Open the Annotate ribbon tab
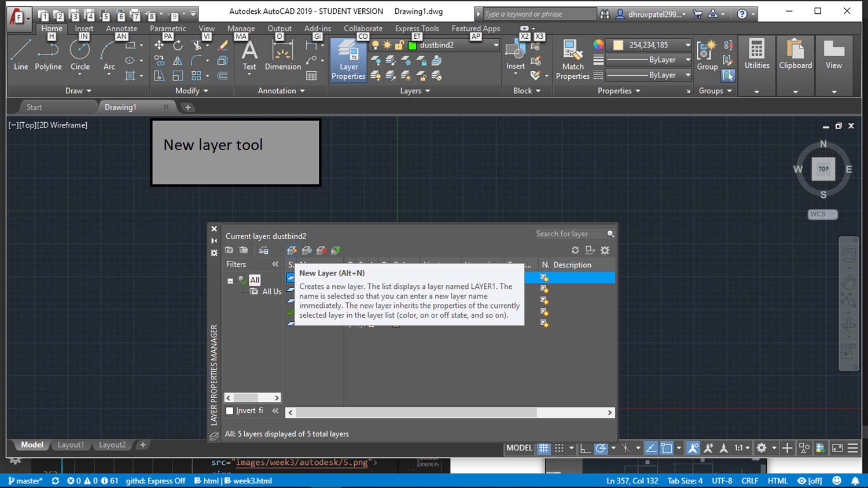Screen dimensions: 868x488 point(122,28)
